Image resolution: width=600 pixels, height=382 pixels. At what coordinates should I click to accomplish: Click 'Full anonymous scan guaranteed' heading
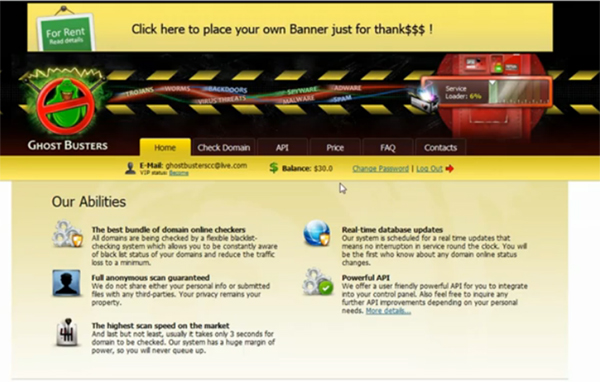tap(150, 278)
